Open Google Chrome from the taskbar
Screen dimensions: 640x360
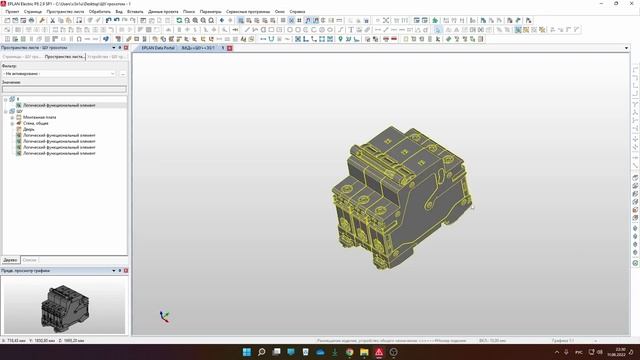(x=349, y=352)
